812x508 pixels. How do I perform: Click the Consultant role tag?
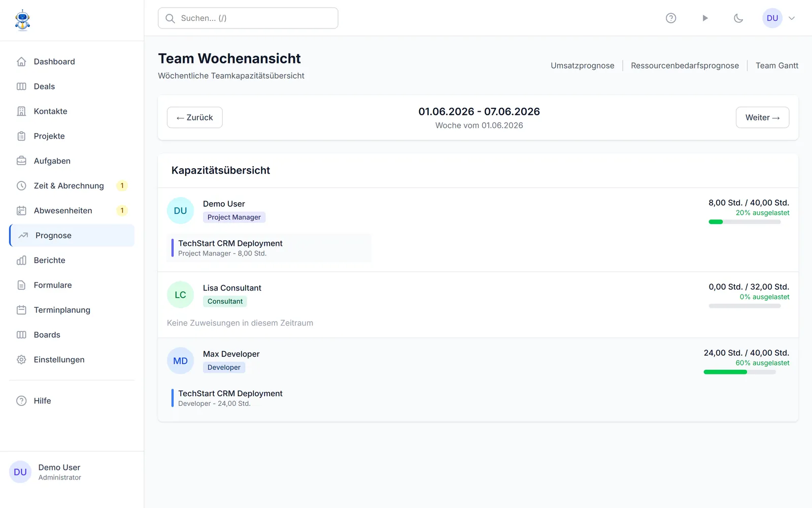[x=225, y=302]
